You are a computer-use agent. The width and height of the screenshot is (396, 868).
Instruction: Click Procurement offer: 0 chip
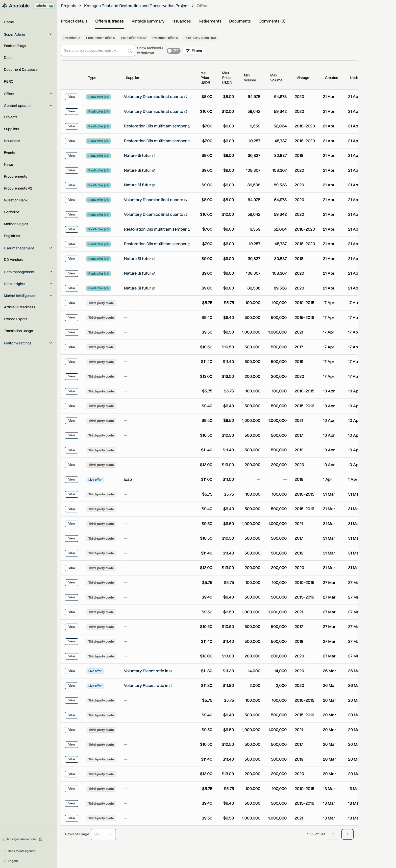(x=100, y=38)
